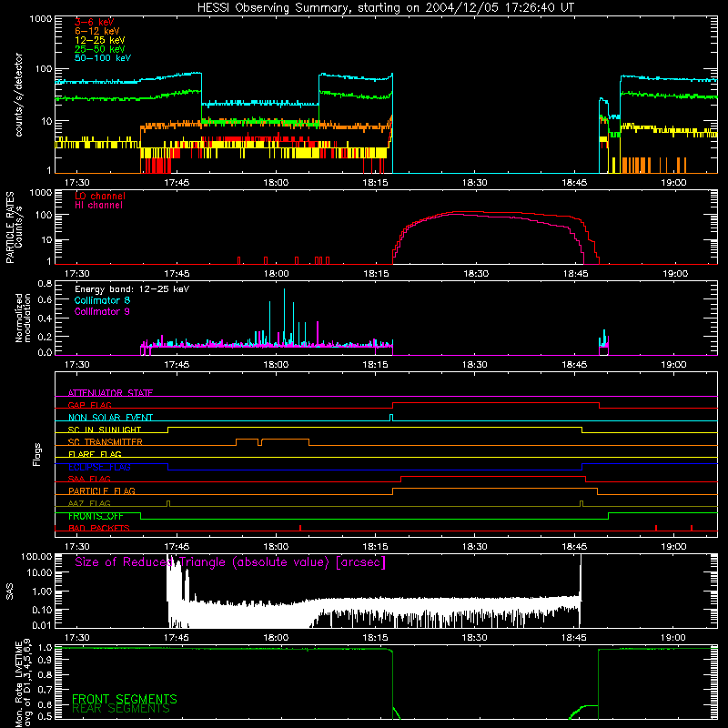Click 18:00 tick under the counts plot
This screenshot has width=728, height=728.
276,183
